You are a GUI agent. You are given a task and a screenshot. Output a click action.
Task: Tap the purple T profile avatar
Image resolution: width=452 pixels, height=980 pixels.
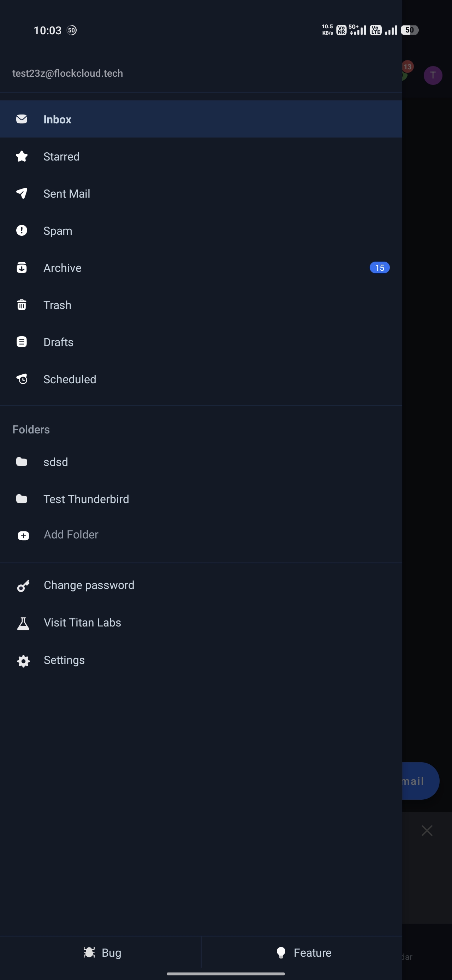[x=433, y=75]
